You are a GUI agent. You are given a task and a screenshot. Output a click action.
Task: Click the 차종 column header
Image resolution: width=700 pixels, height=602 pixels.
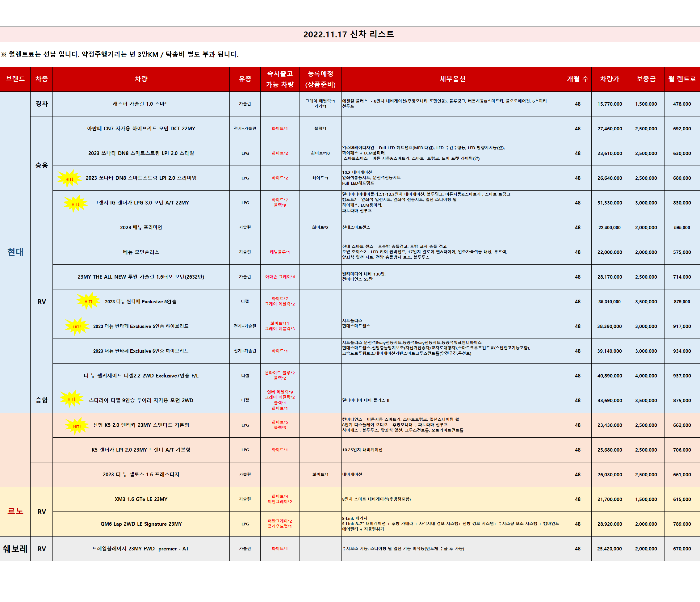[42, 79]
